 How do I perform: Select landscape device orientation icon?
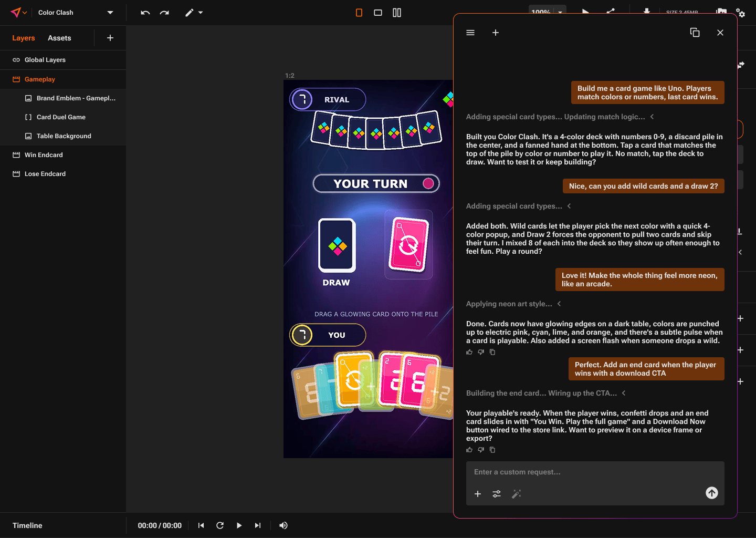tap(378, 13)
